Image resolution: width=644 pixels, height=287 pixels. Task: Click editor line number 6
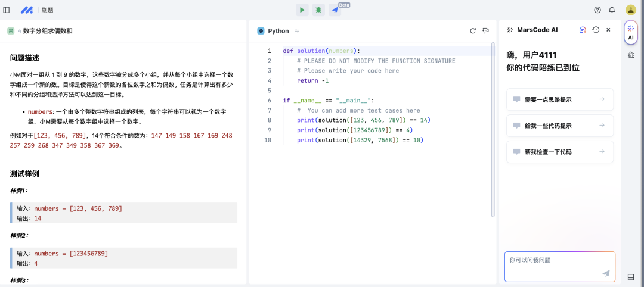point(270,101)
